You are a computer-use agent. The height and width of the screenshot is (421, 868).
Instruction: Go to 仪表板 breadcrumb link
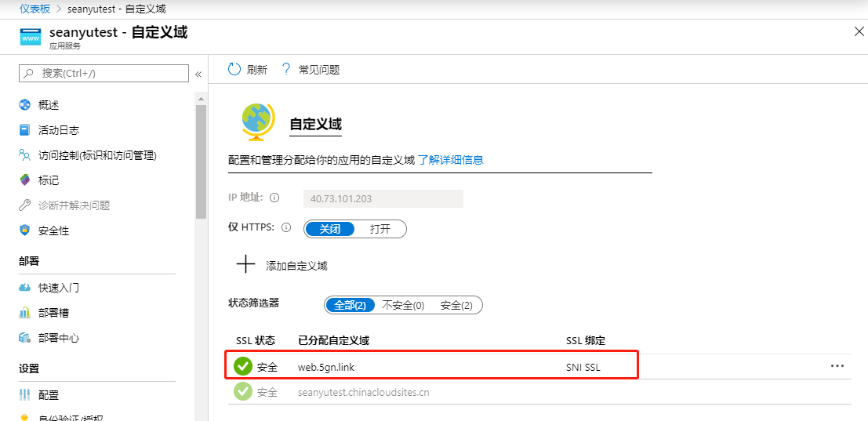pos(35,9)
